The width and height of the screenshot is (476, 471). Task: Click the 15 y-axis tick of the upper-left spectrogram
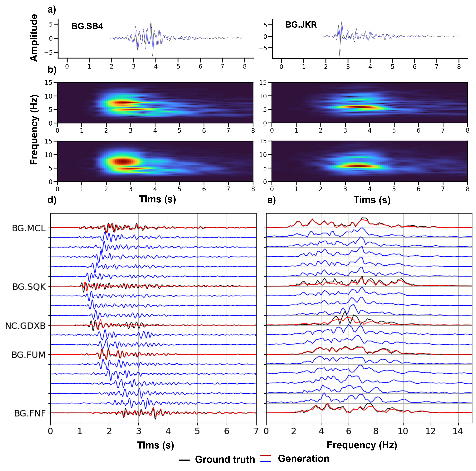coord(49,83)
